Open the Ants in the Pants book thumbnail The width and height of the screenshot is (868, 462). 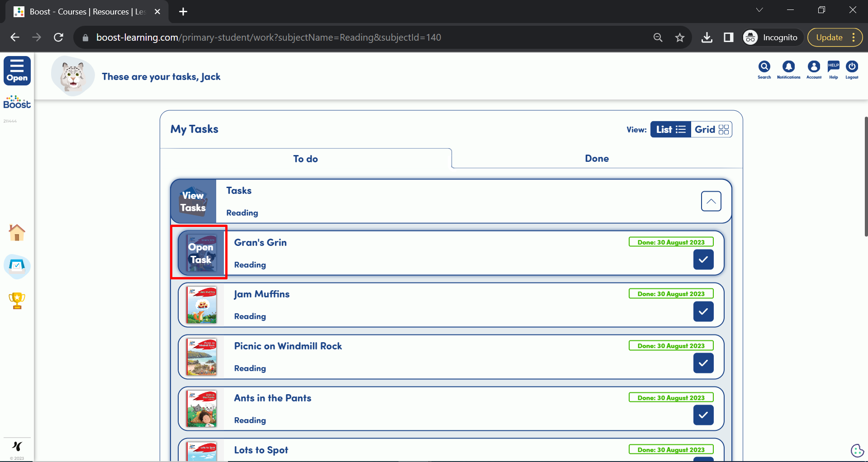click(x=202, y=409)
